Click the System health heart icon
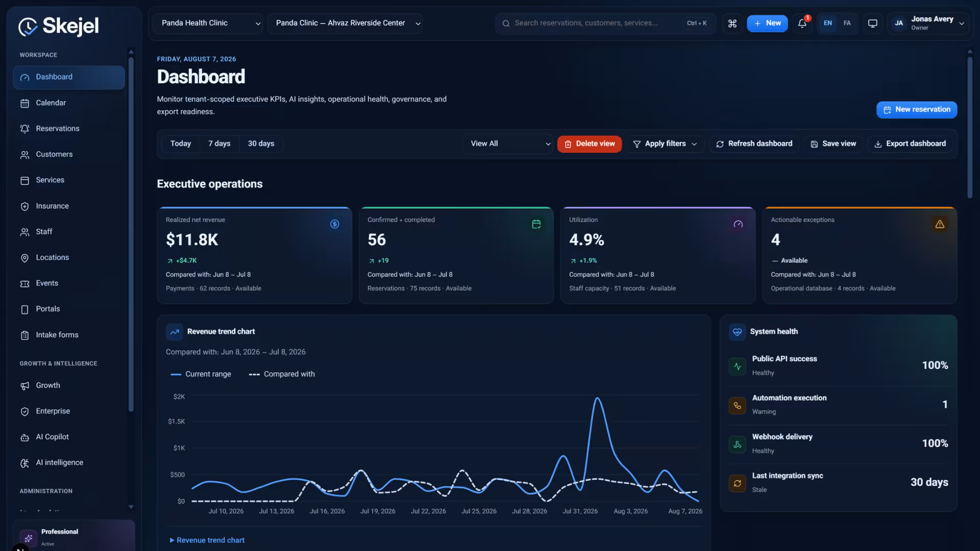The image size is (980, 551). coord(737,332)
